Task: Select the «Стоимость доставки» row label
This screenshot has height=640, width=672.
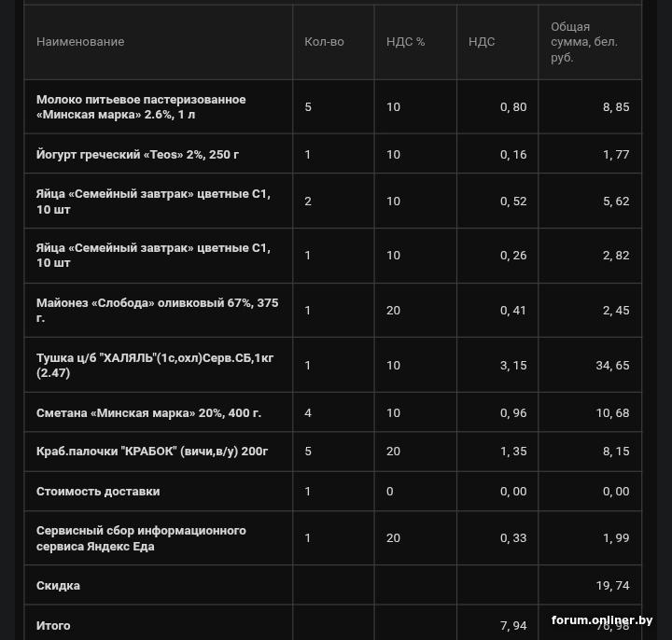Action: (x=98, y=492)
